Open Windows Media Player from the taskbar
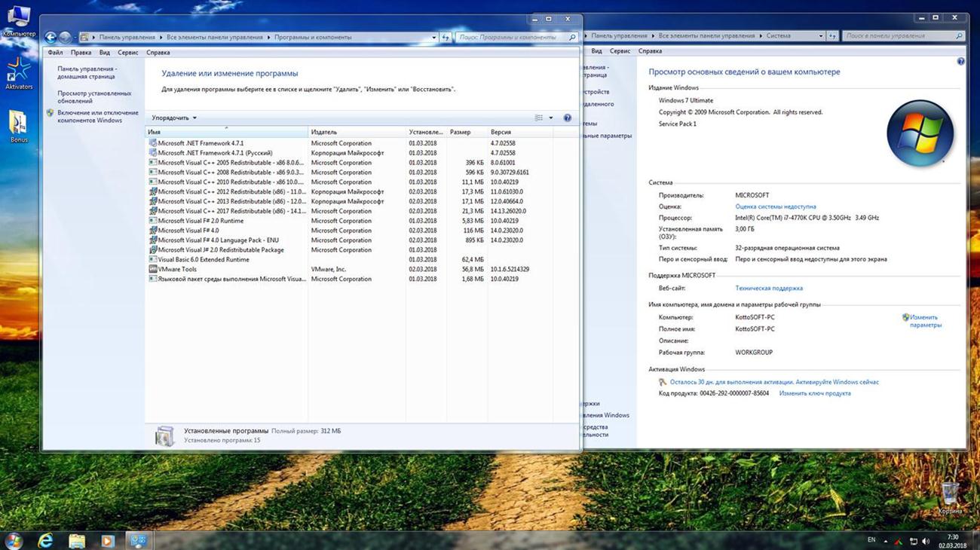 pyautogui.click(x=107, y=540)
